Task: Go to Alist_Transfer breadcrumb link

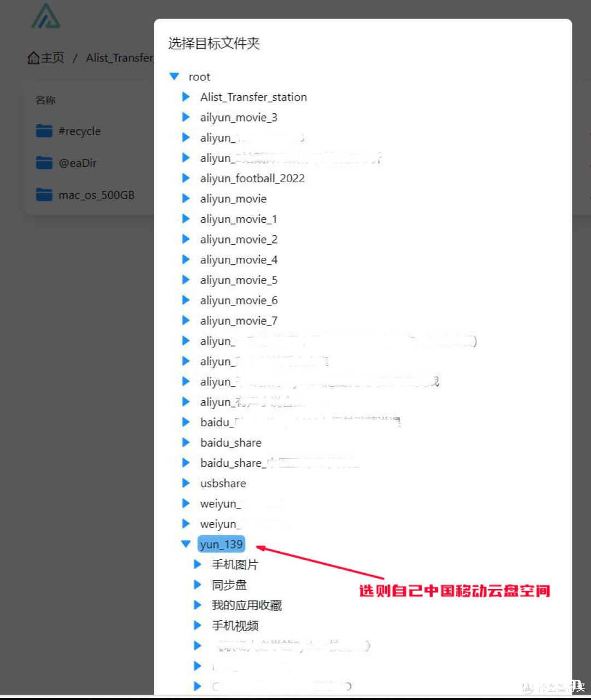Action: coord(120,58)
